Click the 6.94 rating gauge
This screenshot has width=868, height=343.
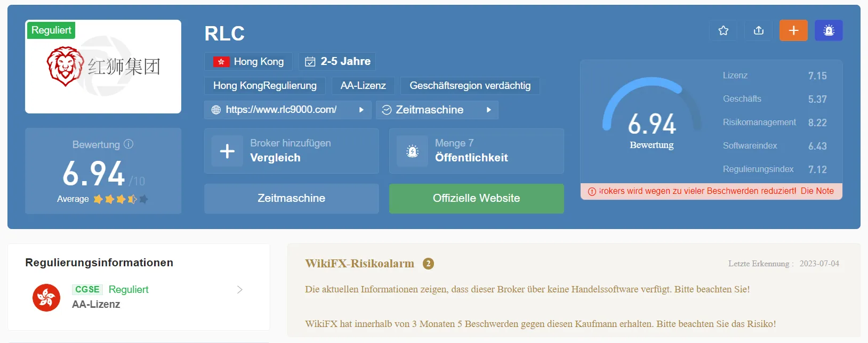point(652,113)
